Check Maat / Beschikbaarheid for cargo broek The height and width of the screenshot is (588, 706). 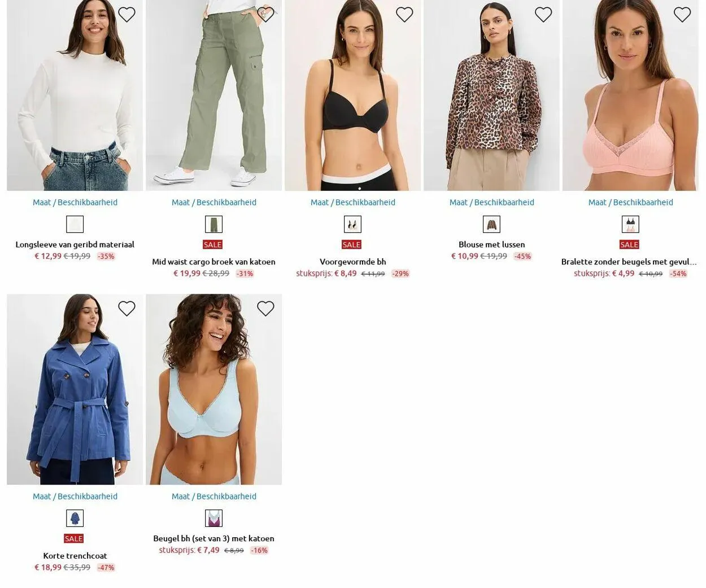214,202
